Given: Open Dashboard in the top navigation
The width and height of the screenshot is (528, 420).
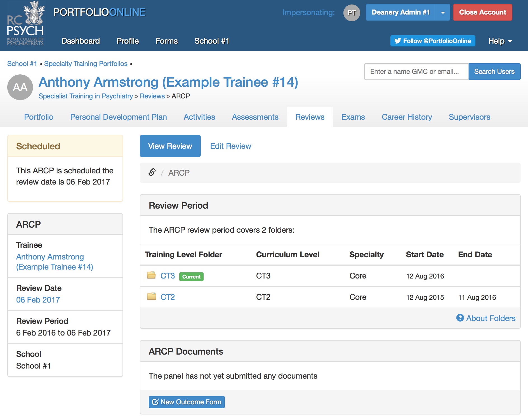Looking at the screenshot, I should coord(81,41).
